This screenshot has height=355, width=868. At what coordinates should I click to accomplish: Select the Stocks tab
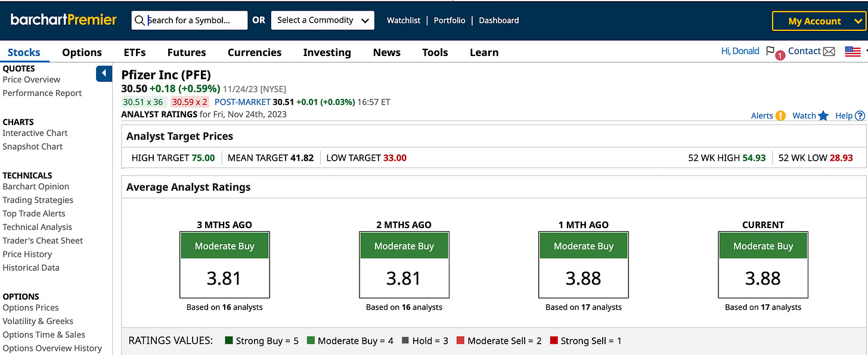[24, 52]
